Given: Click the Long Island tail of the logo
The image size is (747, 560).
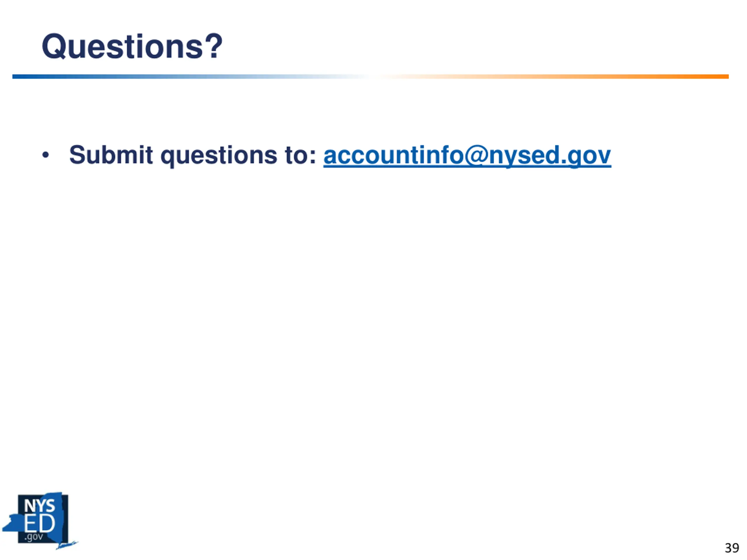Looking at the screenshot, I should click(x=67, y=545).
